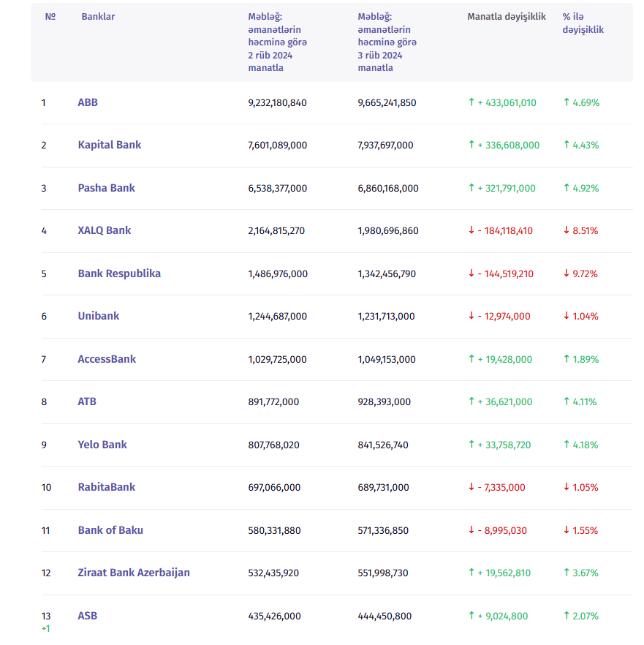
Task: Select Yelo Bank's value 807,768,020
Action: coord(274,445)
